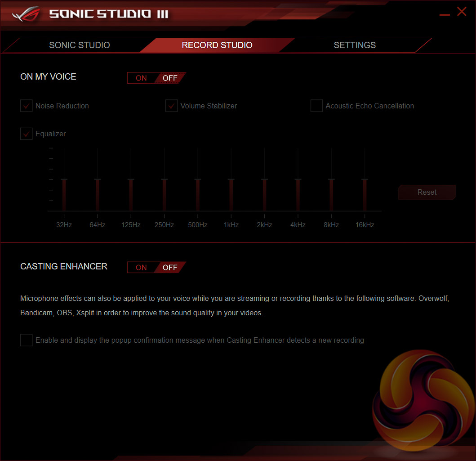This screenshot has width=476, height=461.
Task: Enable Acoustic Echo Cancellation checkbox
Action: [x=316, y=106]
